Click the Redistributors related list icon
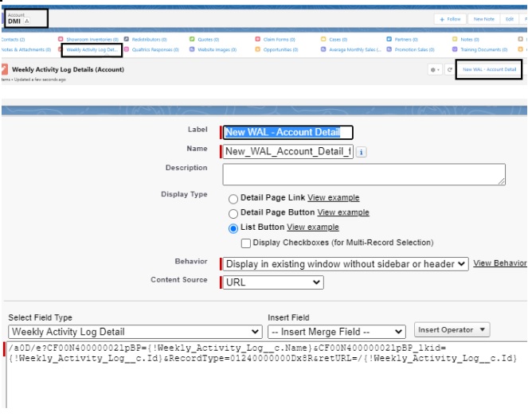The image size is (528, 420). click(x=127, y=39)
